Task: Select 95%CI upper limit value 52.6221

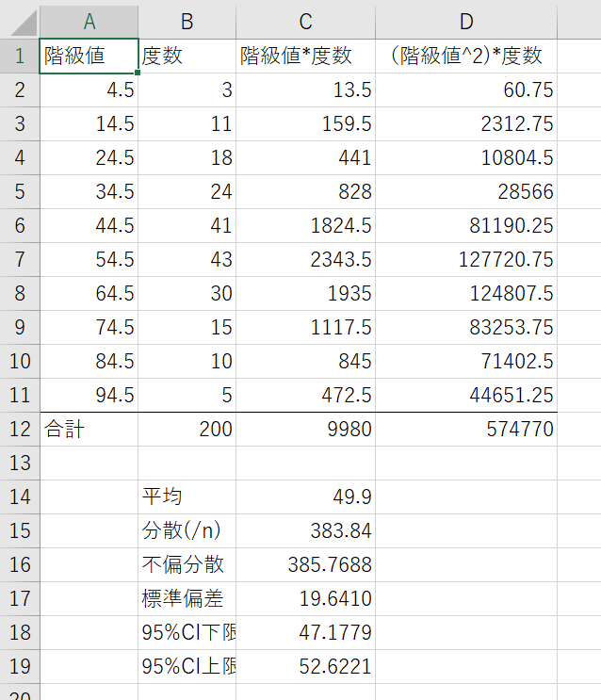Action: (x=305, y=666)
